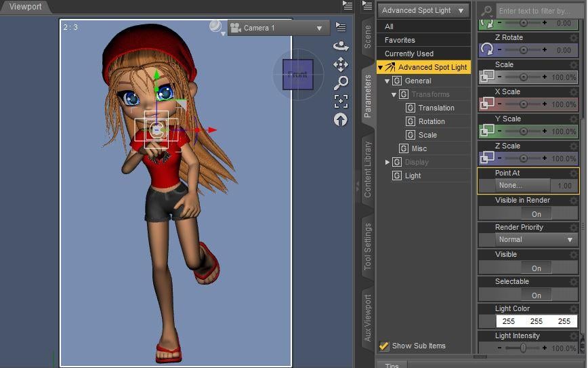The width and height of the screenshot is (588, 368).
Task: Click the Enter text to filter by field
Action: coord(540,11)
